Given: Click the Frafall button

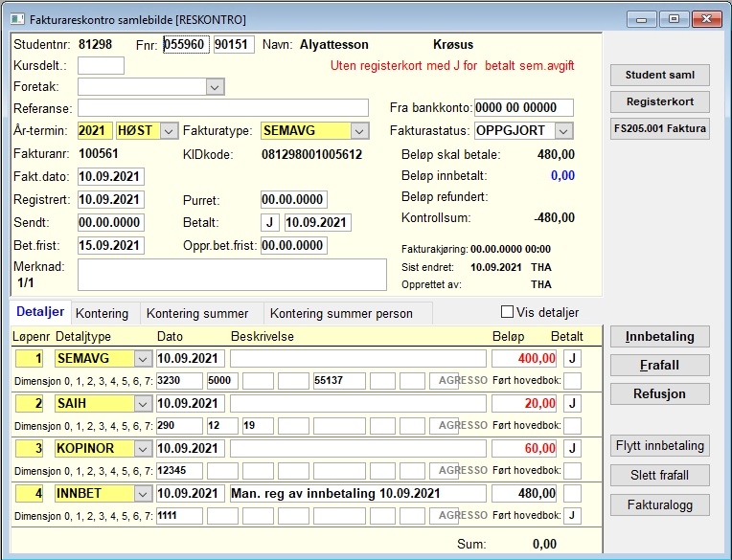Looking at the screenshot, I should point(659,365).
